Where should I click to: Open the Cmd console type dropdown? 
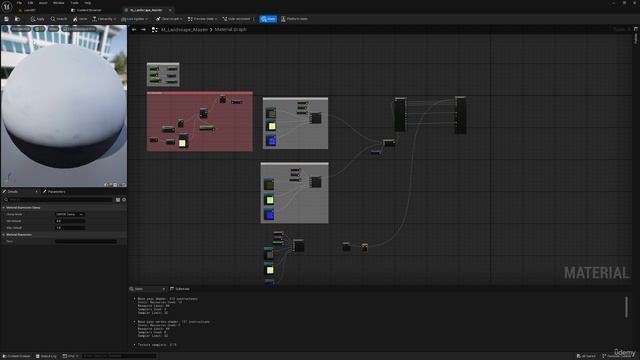70,356
